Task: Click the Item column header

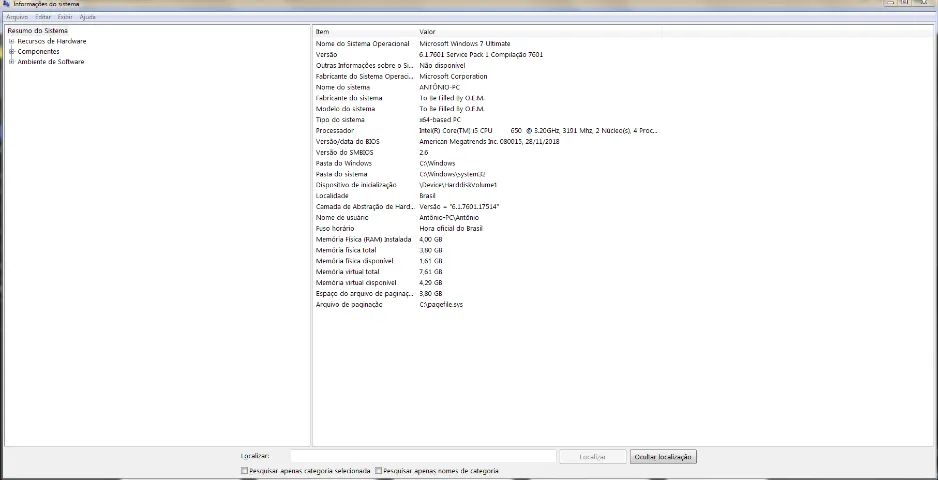Action: (x=364, y=32)
